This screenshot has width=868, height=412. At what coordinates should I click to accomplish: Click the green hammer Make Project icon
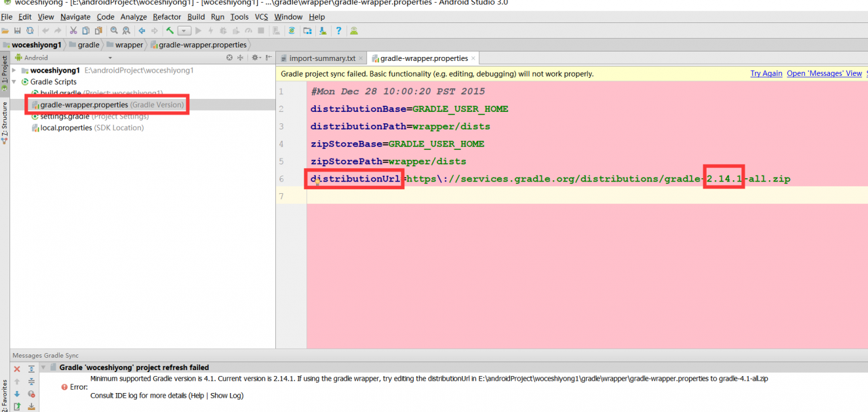tap(170, 30)
